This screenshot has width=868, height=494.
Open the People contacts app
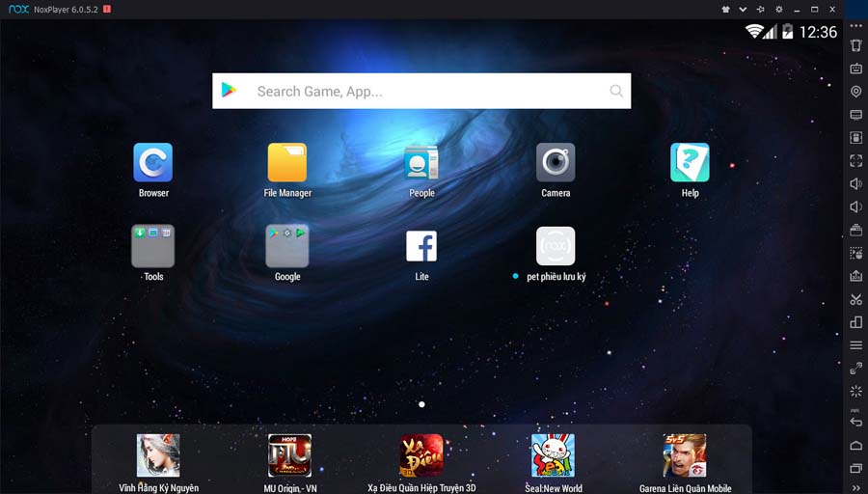pyautogui.click(x=421, y=162)
